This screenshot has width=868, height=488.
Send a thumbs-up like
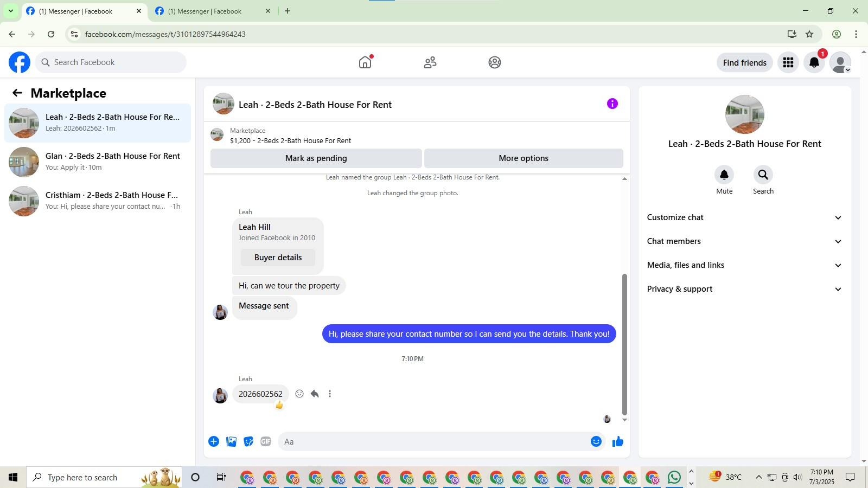pos(618,441)
